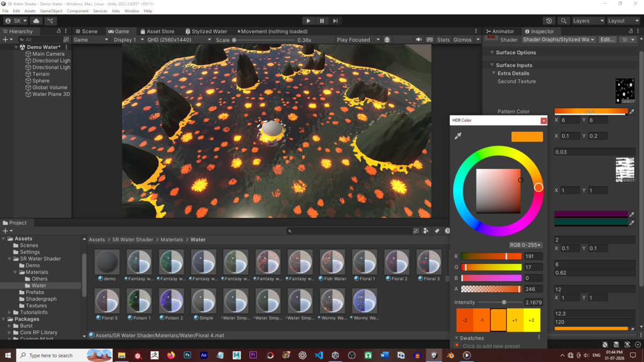Select the -2 exposure swatch
Viewport: 644px width, 362px height.
point(465,320)
